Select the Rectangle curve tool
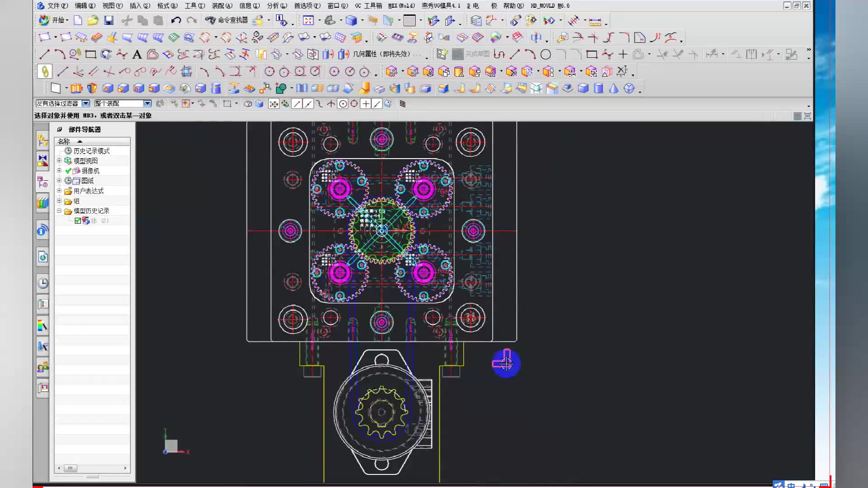Screen dimensions: 868x488 [x=90, y=55]
